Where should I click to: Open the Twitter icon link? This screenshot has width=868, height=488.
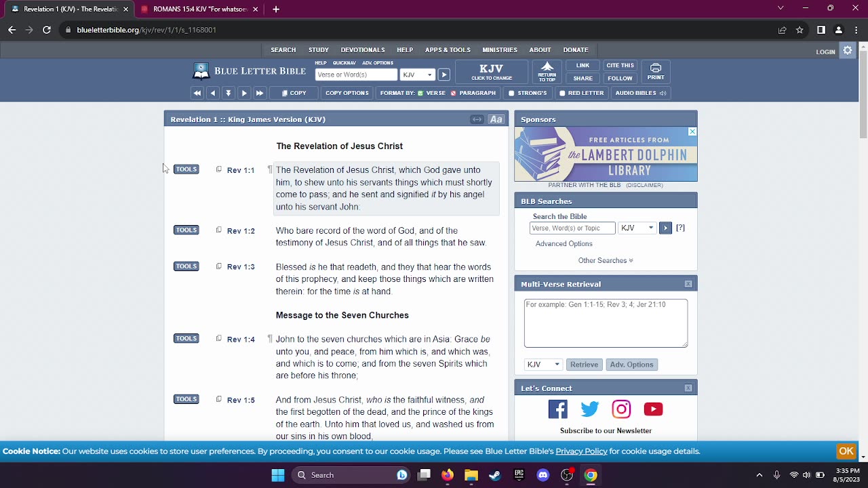(590, 409)
